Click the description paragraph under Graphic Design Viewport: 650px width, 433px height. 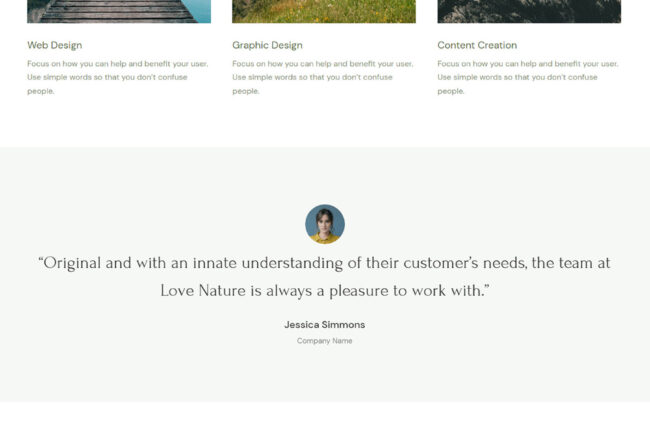point(323,77)
